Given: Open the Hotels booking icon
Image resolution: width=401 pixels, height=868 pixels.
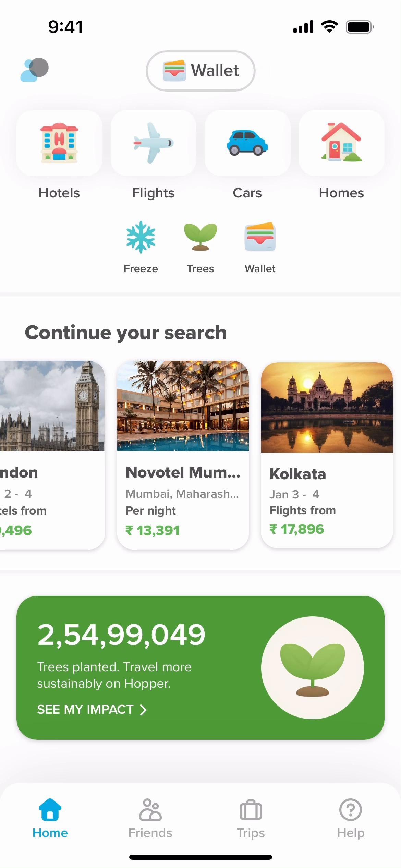Looking at the screenshot, I should (x=59, y=143).
